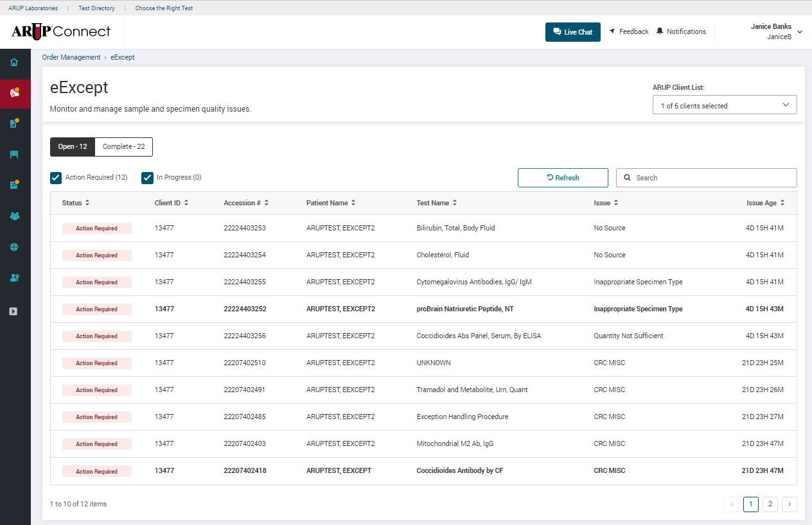Open Test Directory top menu link
This screenshot has width=812, height=525.
click(96, 8)
